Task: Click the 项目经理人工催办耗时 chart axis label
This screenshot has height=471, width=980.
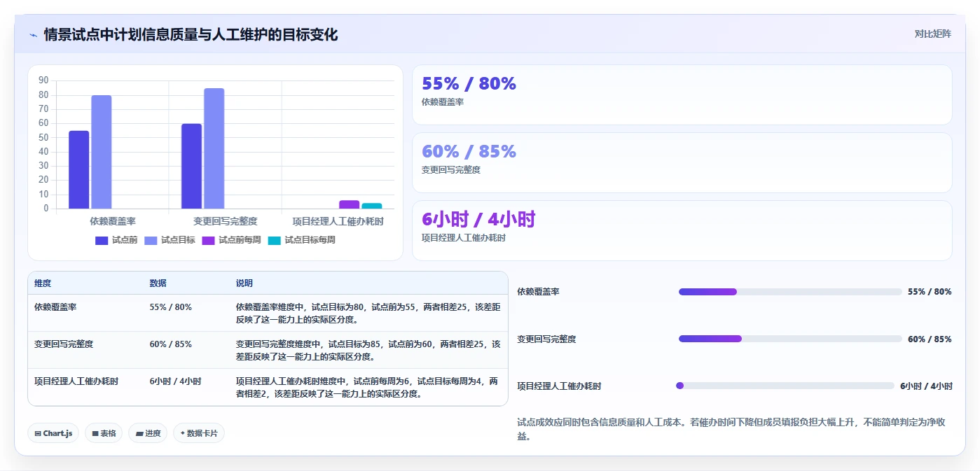Action: (338, 221)
